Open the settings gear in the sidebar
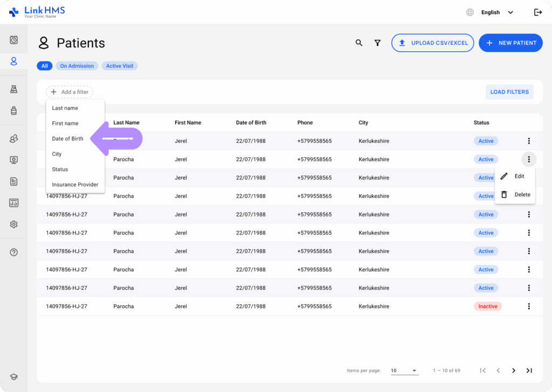552x392 pixels. pos(15,224)
